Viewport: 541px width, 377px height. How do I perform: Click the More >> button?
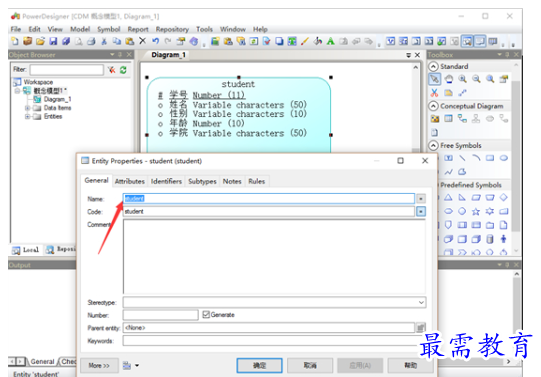point(99,365)
